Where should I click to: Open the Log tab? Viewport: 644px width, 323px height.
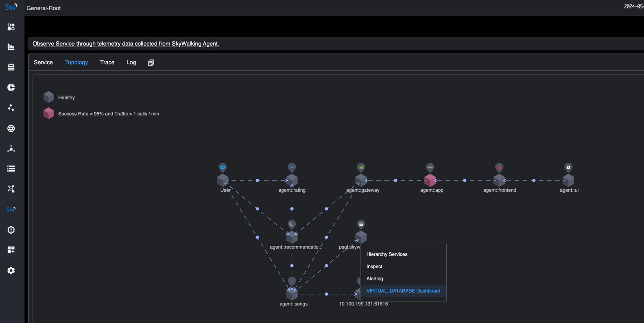click(131, 63)
